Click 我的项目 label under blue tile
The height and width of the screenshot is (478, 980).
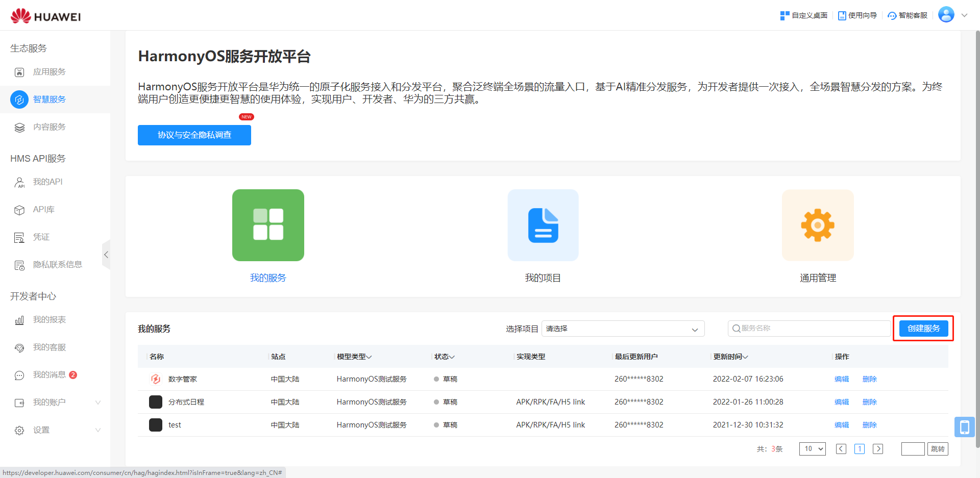pos(543,278)
